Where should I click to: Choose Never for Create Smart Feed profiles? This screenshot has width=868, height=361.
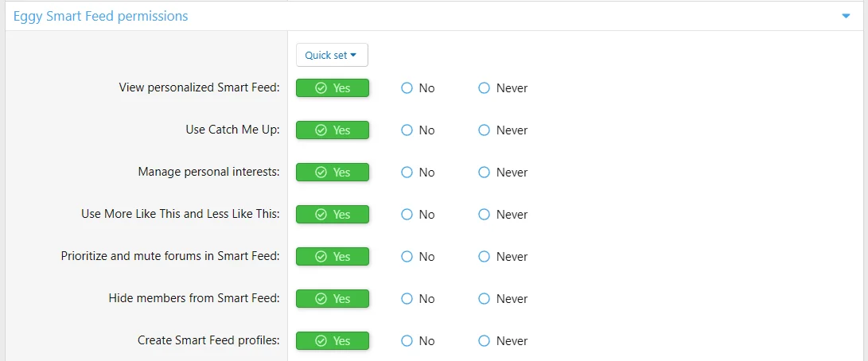503,340
